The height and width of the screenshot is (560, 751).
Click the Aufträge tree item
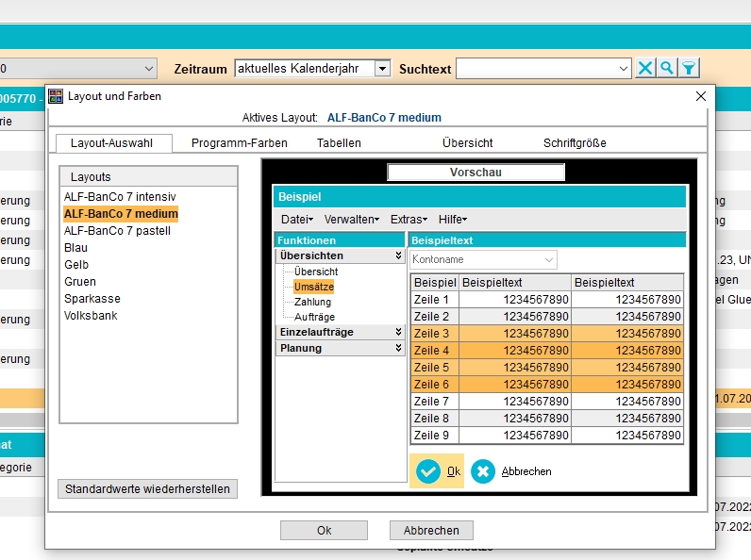coord(314,317)
